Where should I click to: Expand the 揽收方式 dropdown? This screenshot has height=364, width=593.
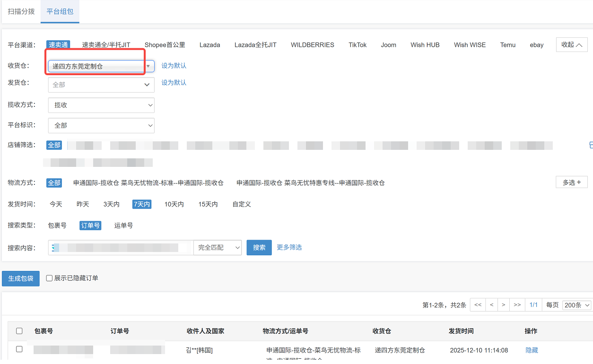point(101,105)
